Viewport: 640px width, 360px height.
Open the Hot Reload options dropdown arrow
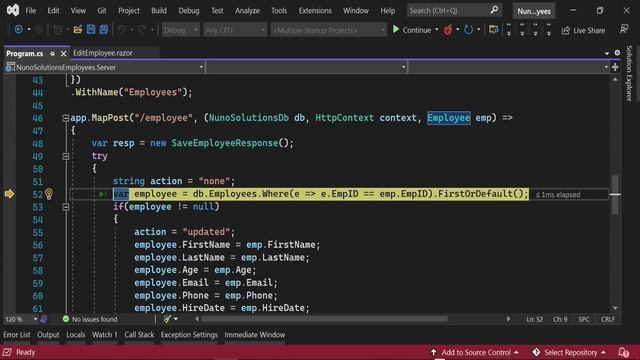point(458,30)
